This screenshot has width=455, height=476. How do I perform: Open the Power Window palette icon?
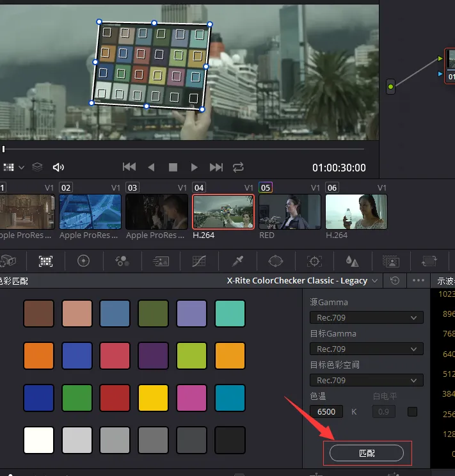click(x=276, y=261)
